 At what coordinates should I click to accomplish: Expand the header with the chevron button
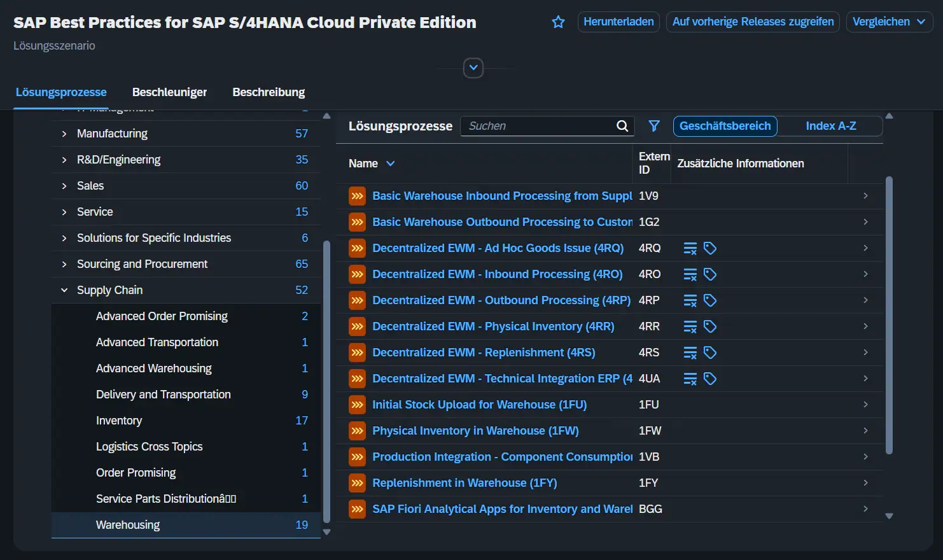[x=473, y=67]
